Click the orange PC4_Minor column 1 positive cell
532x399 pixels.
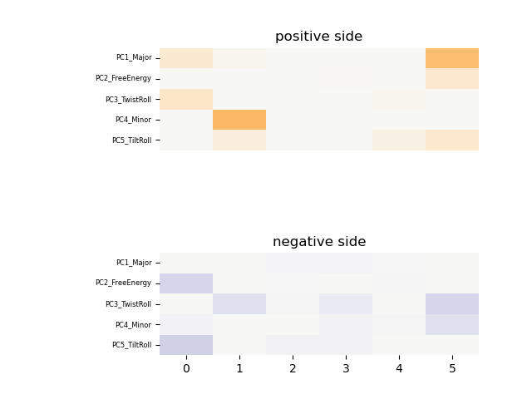point(239,120)
